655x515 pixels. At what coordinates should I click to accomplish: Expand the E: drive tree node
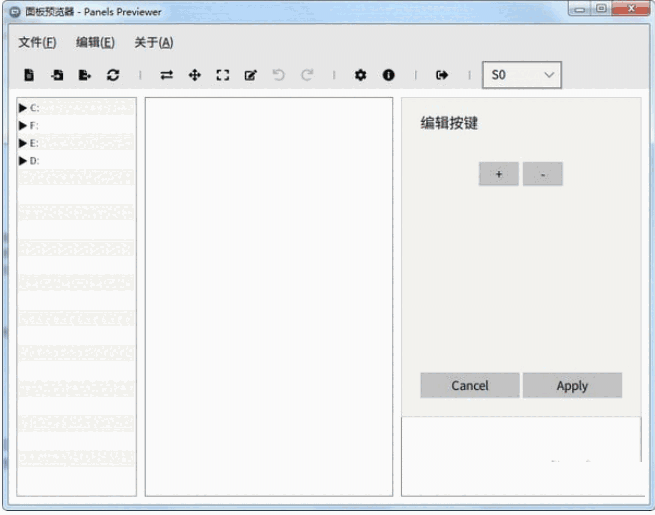tap(23, 143)
